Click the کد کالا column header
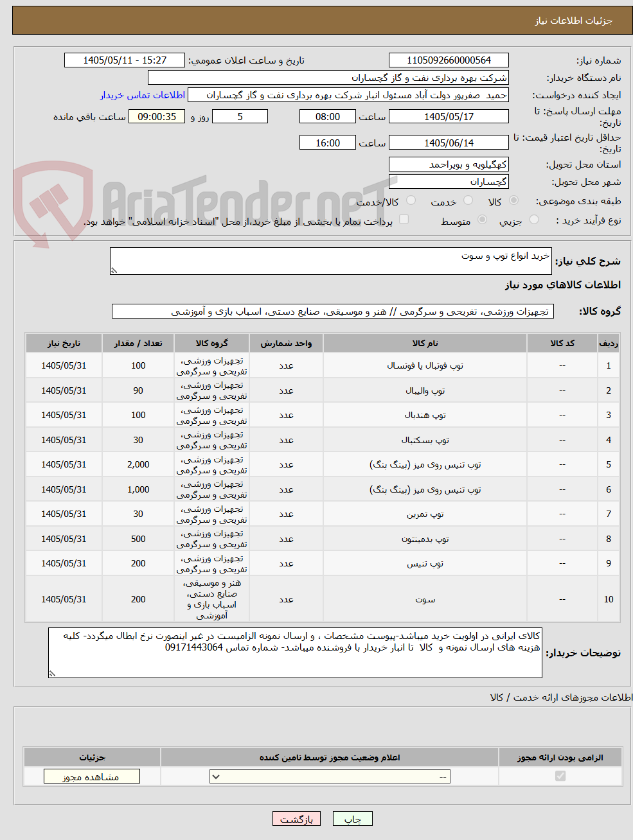The height and width of the screenshot is (840, 633). 562,344
